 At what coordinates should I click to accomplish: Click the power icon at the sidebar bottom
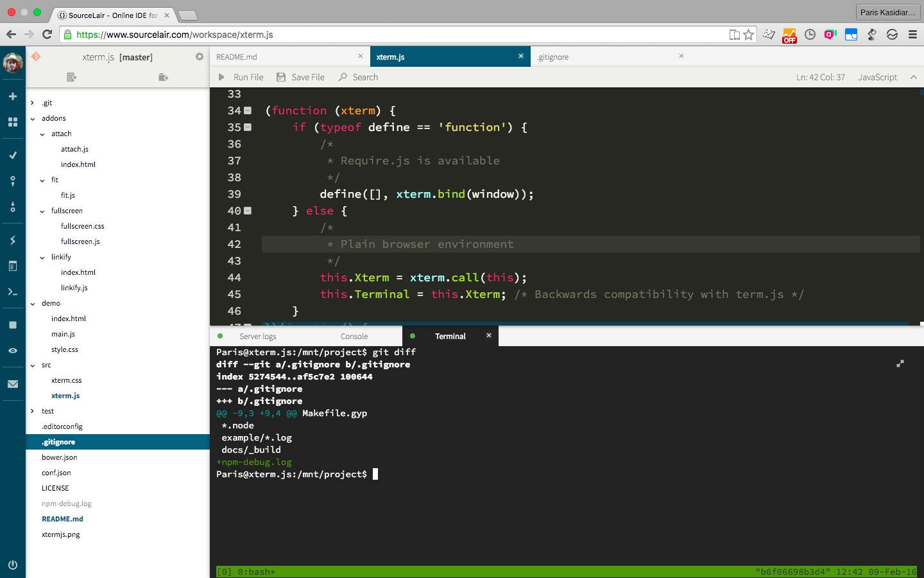[12, 565]
